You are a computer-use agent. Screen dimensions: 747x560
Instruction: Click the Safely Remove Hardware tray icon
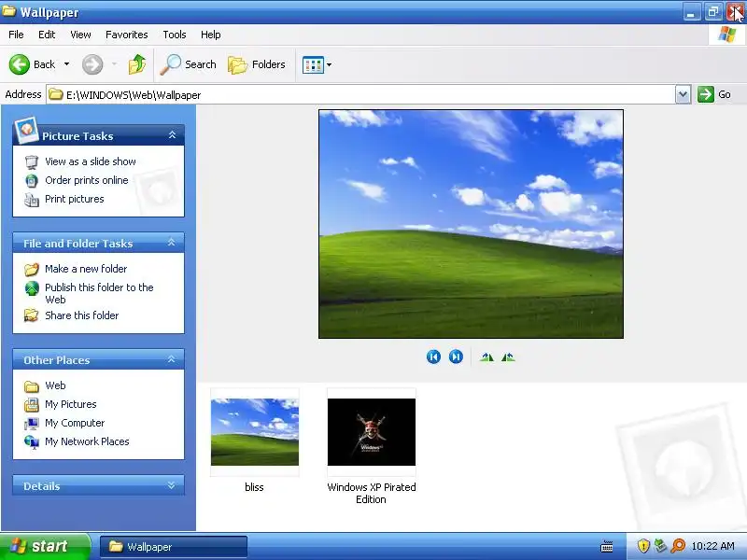point(660,546)
